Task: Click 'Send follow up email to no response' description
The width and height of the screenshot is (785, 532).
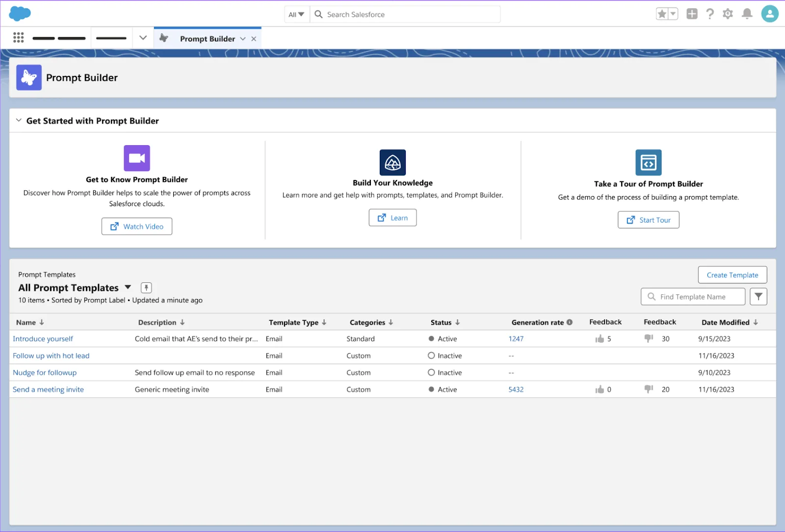Action: [195, 373]
